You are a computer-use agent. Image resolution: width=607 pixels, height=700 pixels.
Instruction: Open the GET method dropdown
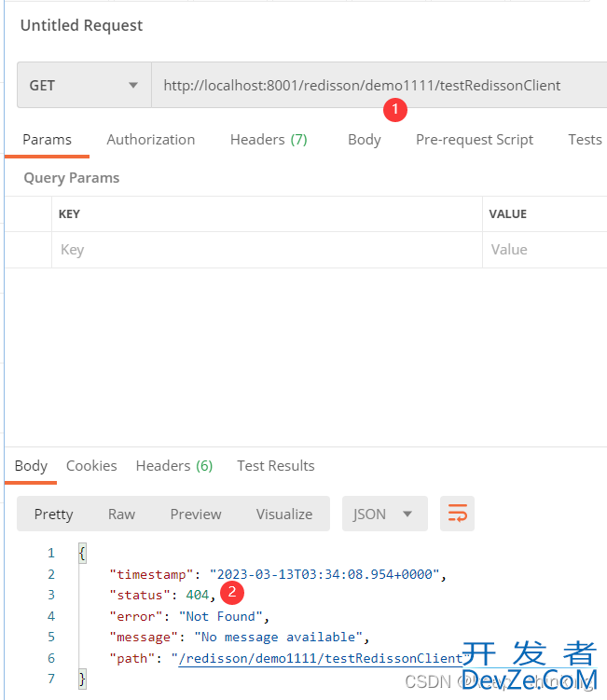(x=84, y=85)
